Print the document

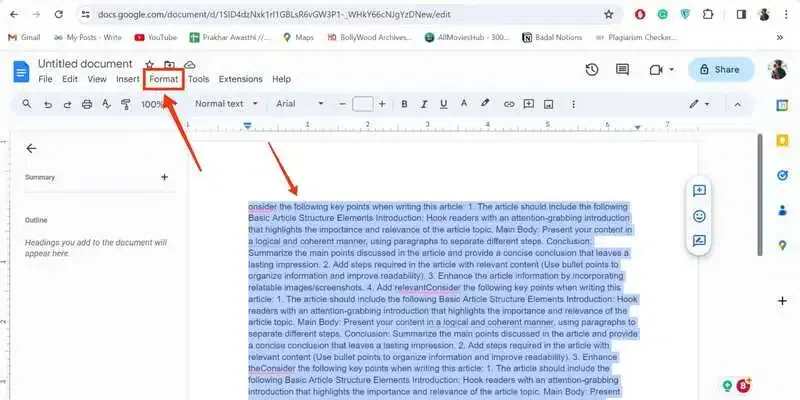click(x=87, y=104)
